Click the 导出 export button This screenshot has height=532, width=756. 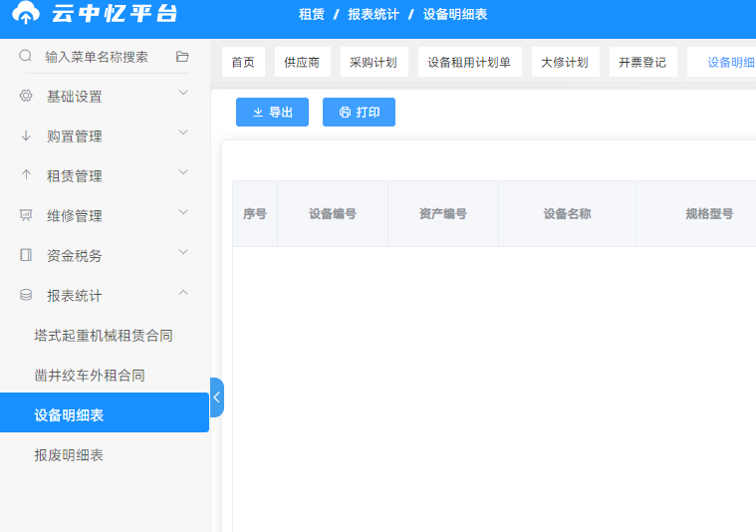coord(272,112)
